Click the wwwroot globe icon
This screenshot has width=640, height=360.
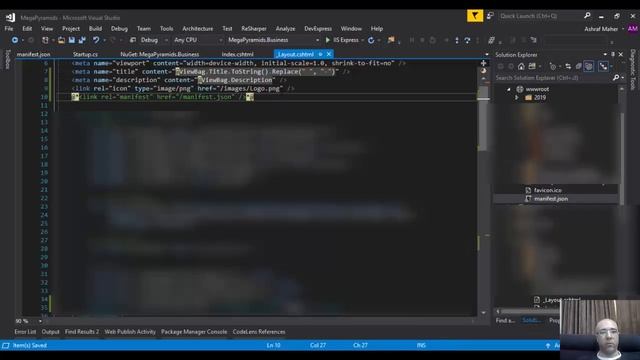point(520,89)
